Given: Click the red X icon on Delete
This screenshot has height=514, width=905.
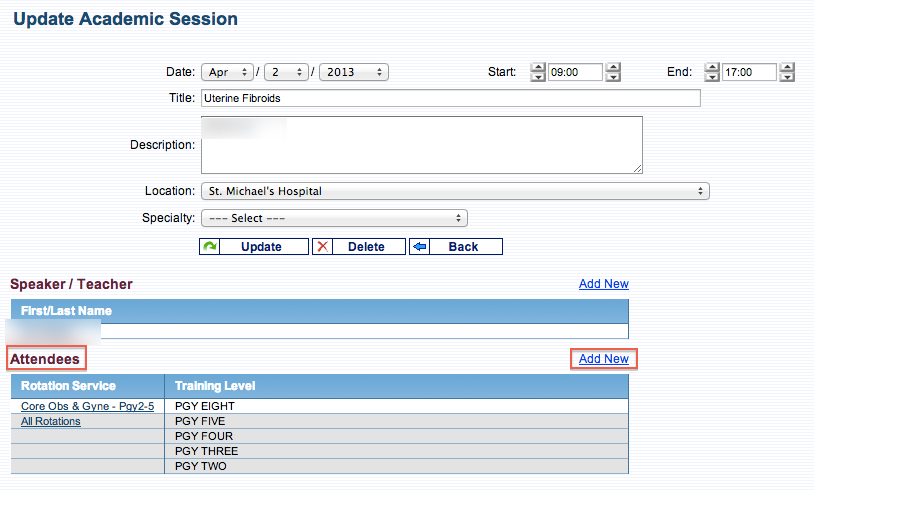Looking at the screenshot, I should click(x=322, y=246).
